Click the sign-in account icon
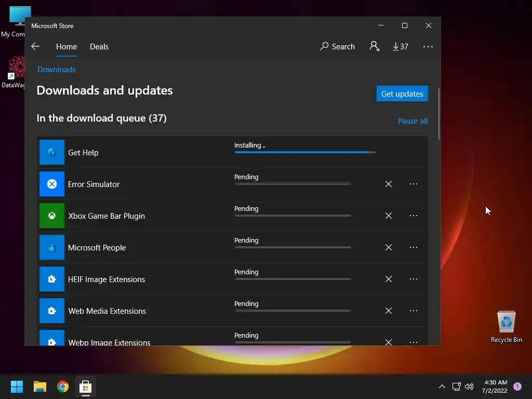This screenshot has height=399, width=532. click(375, 46)
